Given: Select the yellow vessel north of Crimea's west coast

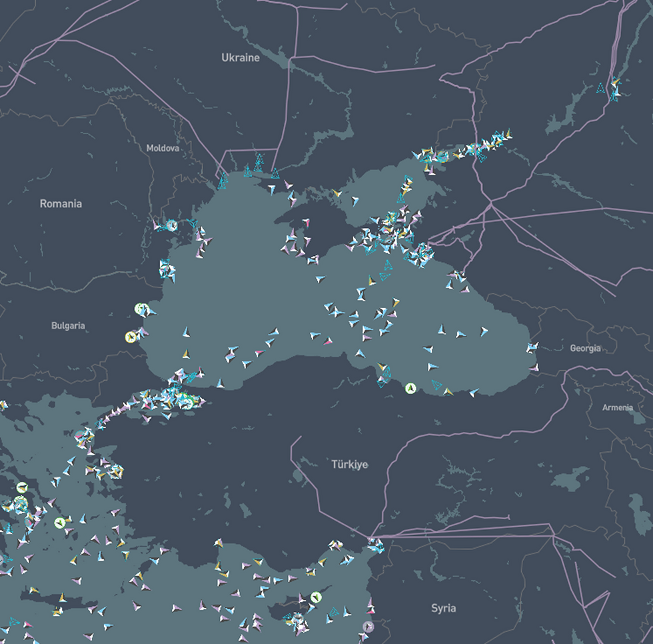Looking at the screenshot, I should pos(337,193).
